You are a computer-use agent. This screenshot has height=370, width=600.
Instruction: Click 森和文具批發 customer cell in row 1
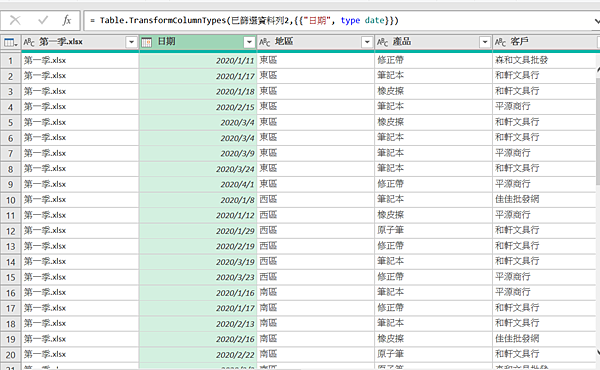pyautogui.click(x=545, y=60)
